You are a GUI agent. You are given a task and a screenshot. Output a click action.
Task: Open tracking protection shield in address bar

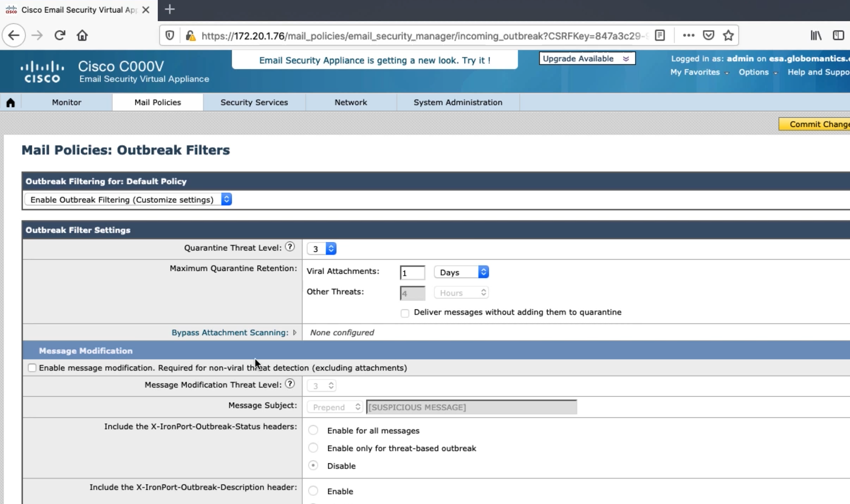(169, 36)
